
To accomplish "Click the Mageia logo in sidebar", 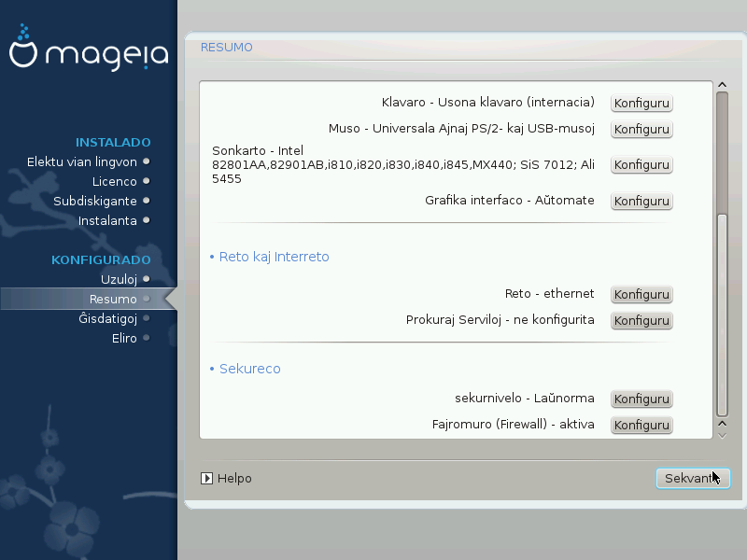I will [89, 54].
